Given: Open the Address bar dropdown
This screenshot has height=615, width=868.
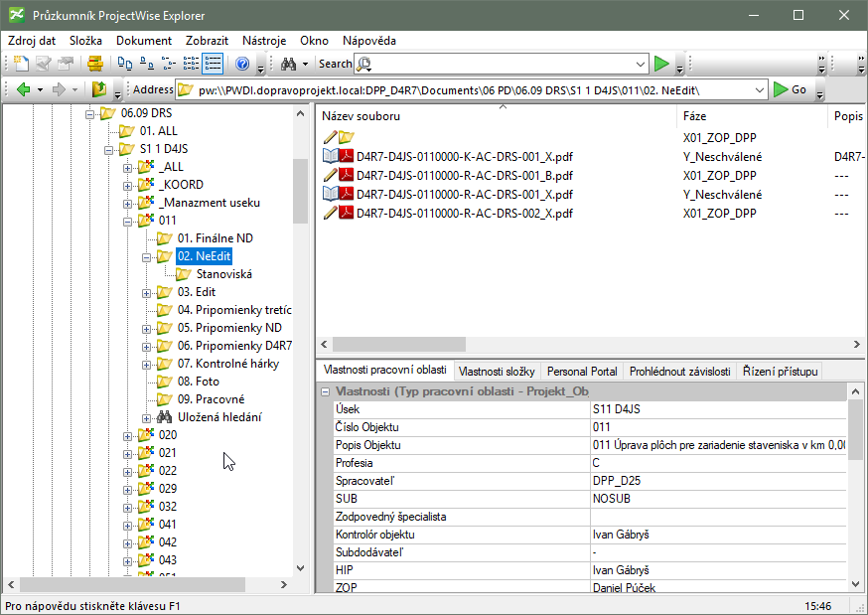Looking at the screenshot, I should pos(760,89).
